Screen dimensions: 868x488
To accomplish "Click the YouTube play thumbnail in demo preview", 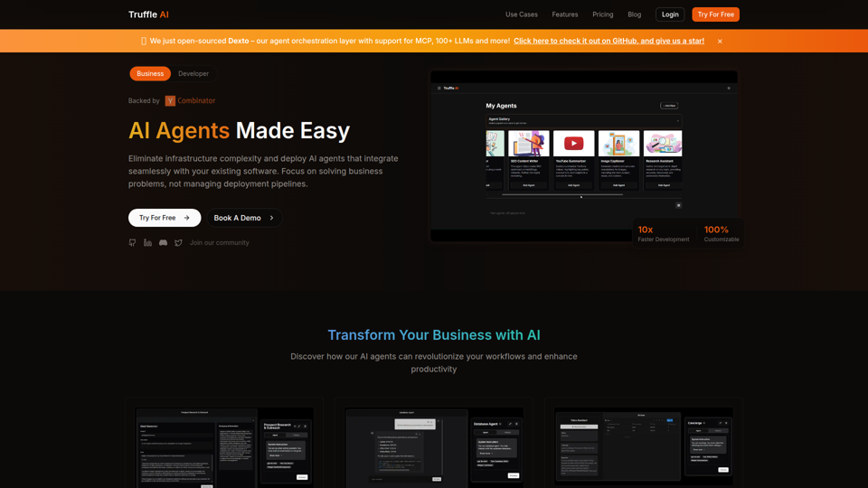I will [573, 144].
